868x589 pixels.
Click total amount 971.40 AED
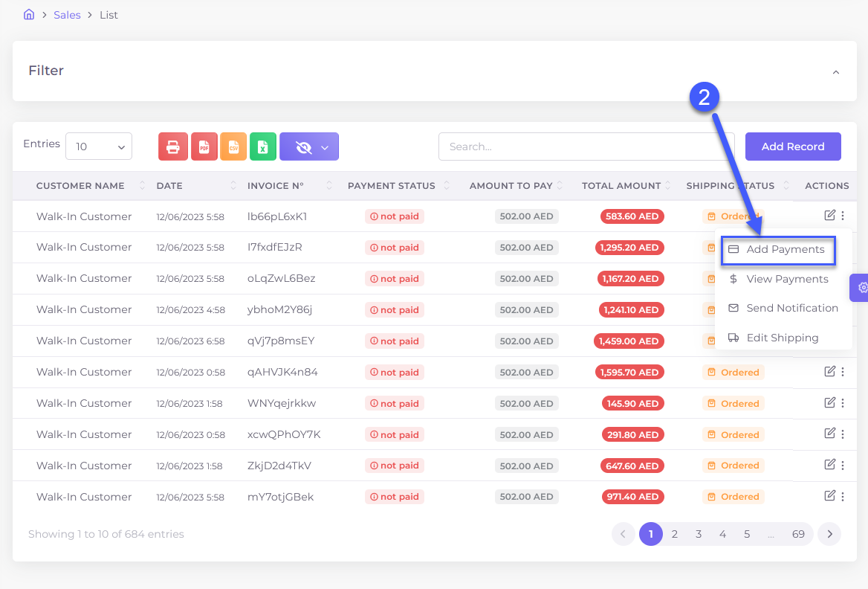coord(632,497)
